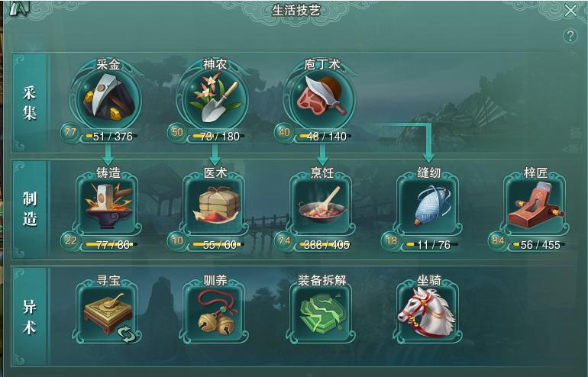Open the 装备拆解 equipment dismantle icon
The height and width of the screenshot is (377, 588).
[321, 313]
